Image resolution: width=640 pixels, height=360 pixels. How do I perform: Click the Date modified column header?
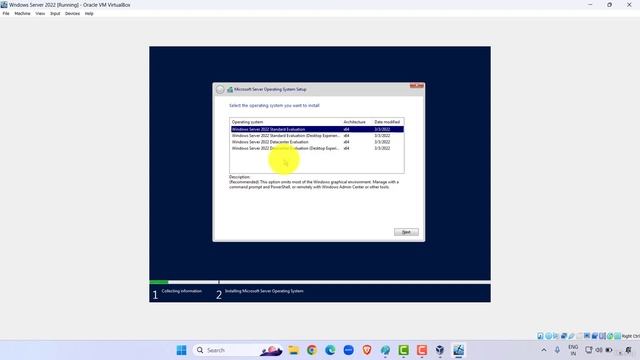tap(387, 122)
